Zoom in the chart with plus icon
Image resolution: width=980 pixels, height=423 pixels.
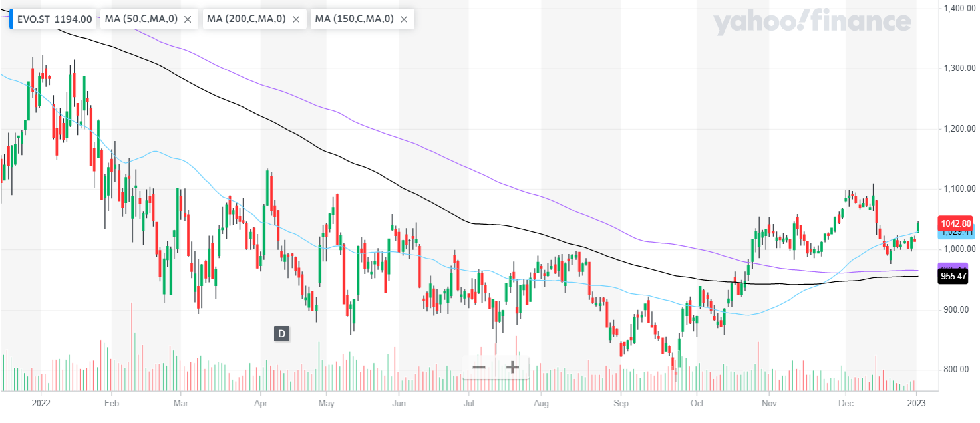[x=512, y=367]
